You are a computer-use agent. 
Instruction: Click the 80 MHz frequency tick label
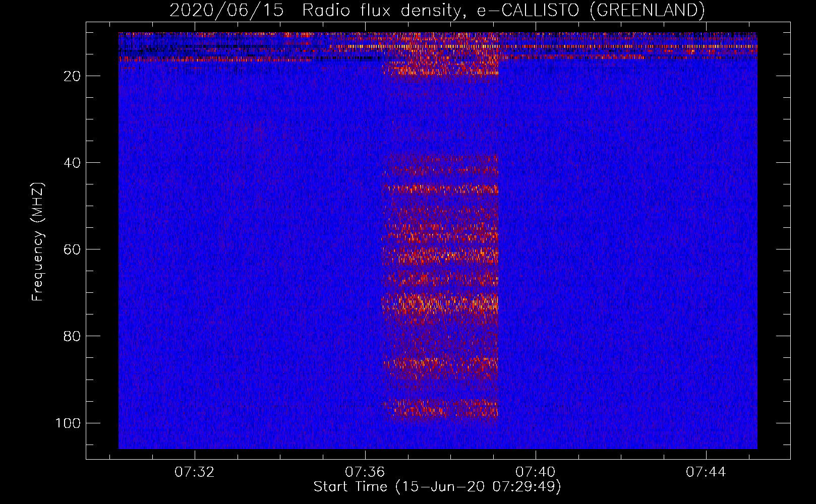[x=72, y=336]
